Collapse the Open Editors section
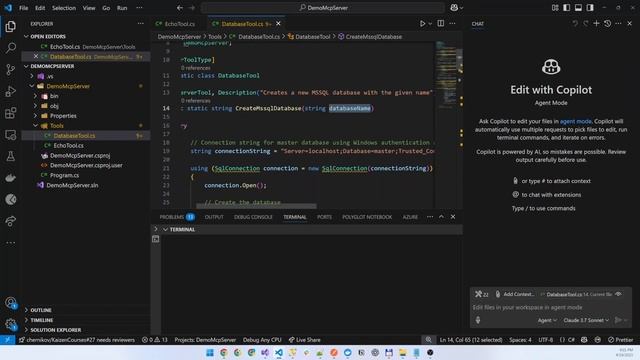The width and height of the screenshot is (640, 360). (x=26, y=36)
